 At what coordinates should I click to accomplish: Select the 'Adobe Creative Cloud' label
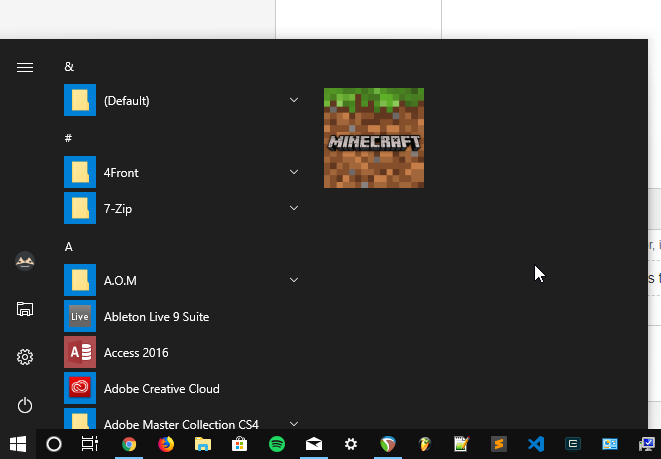pos(162,389)
